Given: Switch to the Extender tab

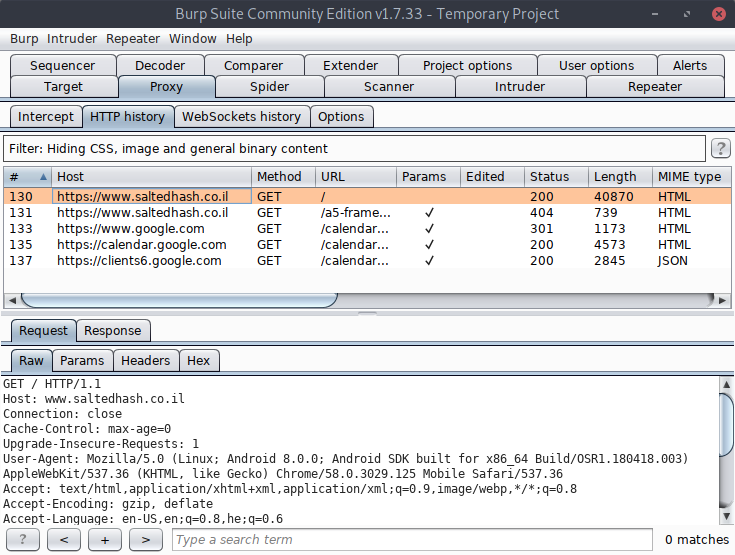Looking at the screenshot, I should 351,65.
